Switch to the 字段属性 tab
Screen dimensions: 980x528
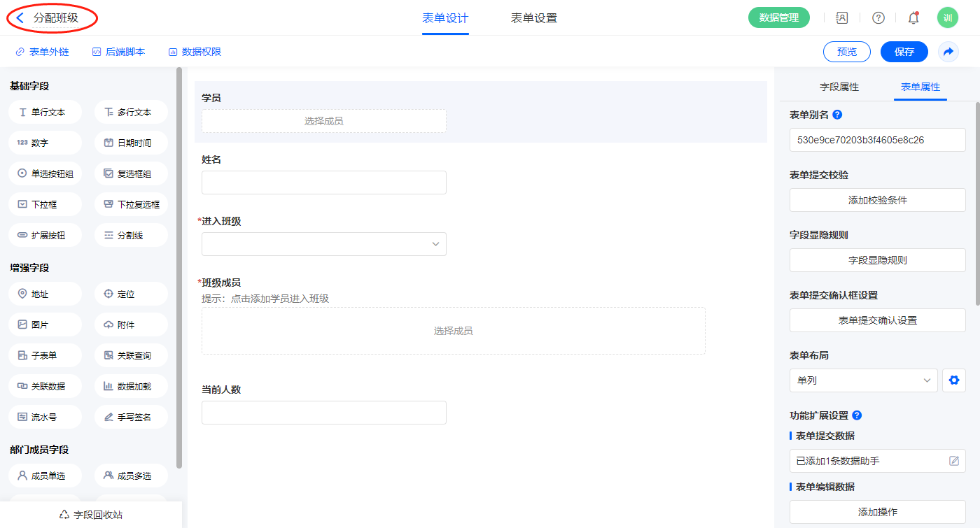pos(839,87)
